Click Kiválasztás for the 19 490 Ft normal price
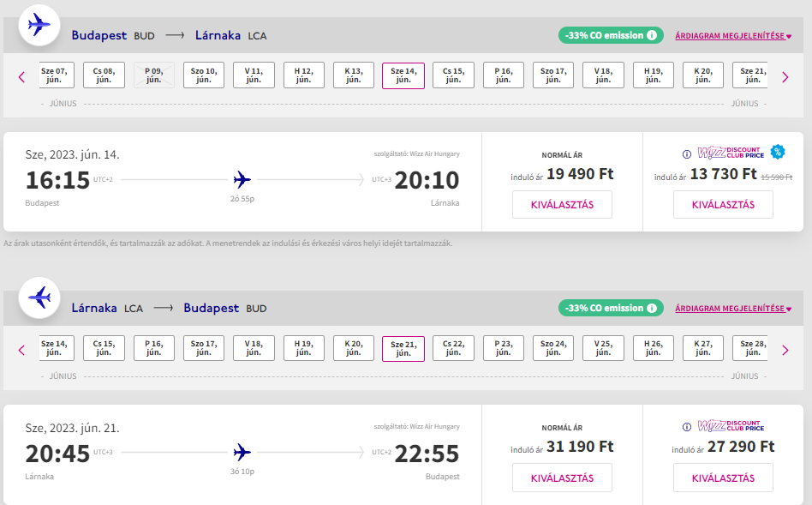Image resolution: width=812 pixels, height=505 pixels. 562,205
